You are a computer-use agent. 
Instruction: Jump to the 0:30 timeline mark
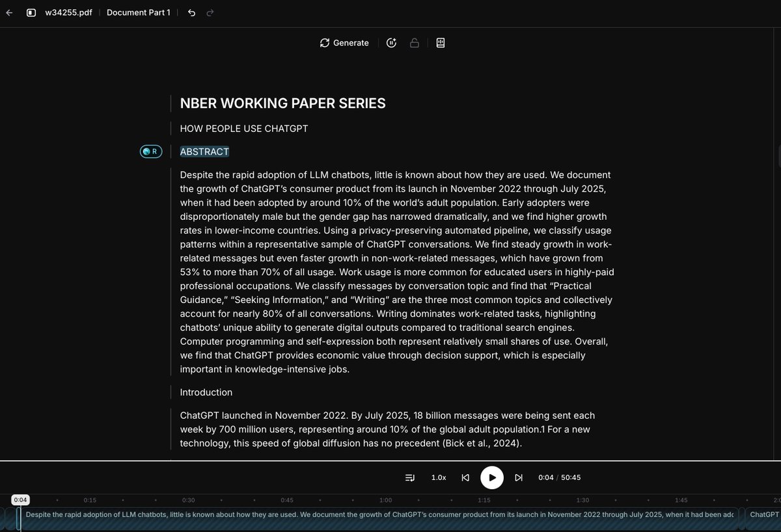pyautogui.click(x=189, y=500)
